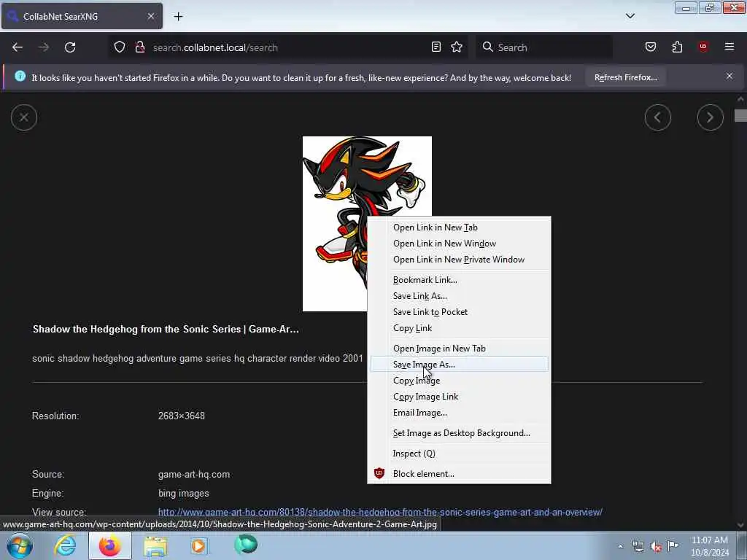Screen dimensions: 747x560
Task: Choose Open Image in New Tab
Action: pos(459,349)
